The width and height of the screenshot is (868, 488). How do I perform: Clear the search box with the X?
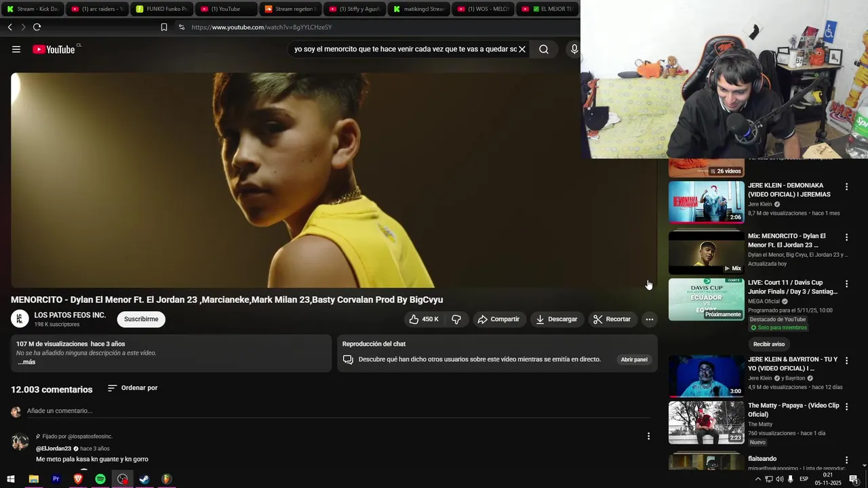522,49
